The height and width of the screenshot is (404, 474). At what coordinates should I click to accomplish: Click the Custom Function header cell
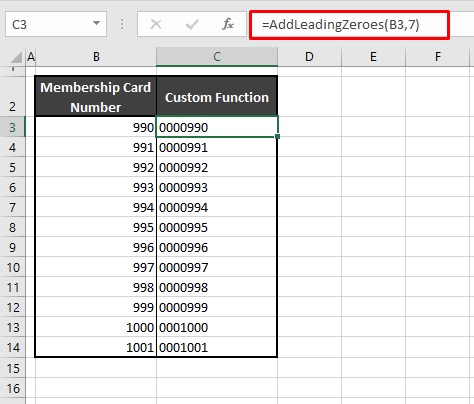217,96
